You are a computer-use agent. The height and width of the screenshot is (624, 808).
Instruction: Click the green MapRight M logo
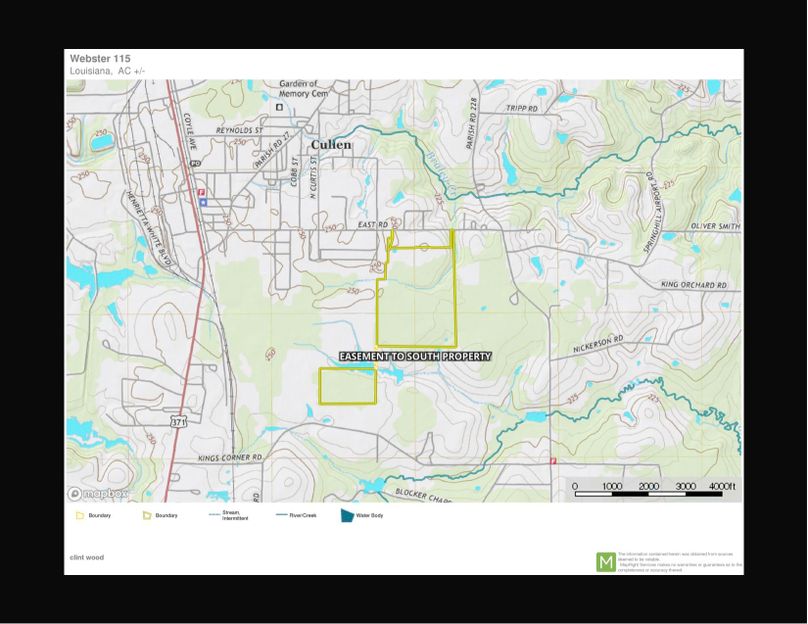click(x=606, y=562)
